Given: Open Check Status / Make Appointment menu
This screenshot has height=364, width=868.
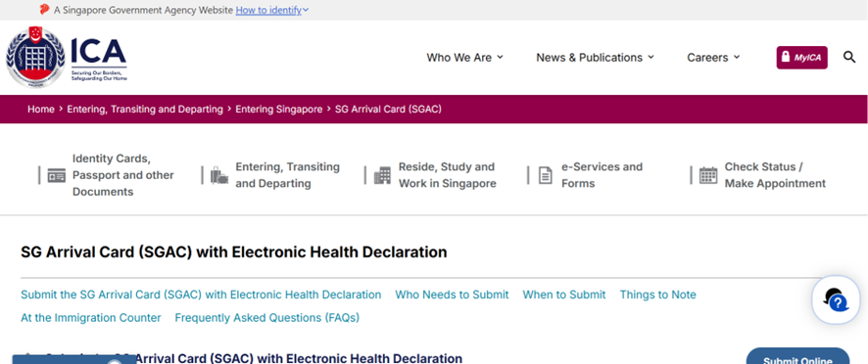Looking at the screenshot, I should pos(775,175).
